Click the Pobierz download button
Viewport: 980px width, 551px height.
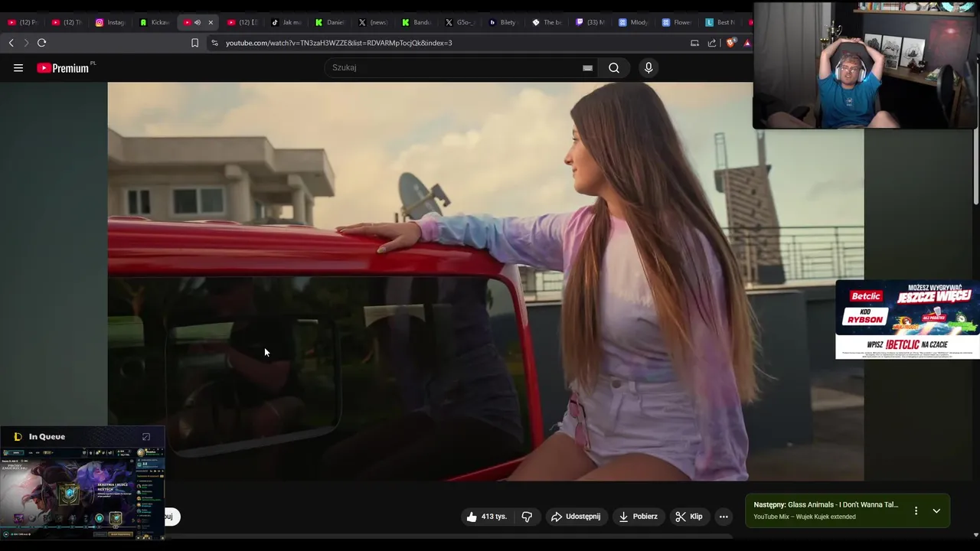(639, 517)
